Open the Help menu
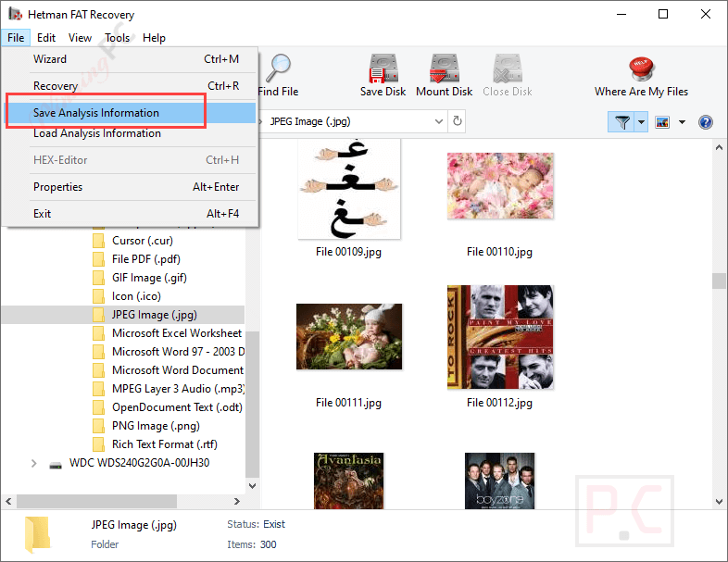728x562 pixels. [154, 38]
